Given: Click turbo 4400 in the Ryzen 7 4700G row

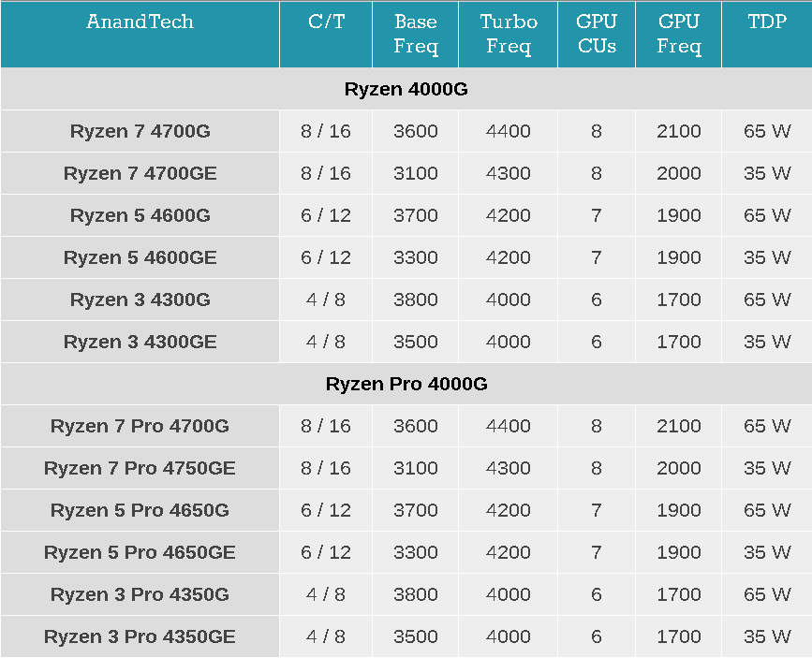Looking at the screenshot, I should [508, 131].
